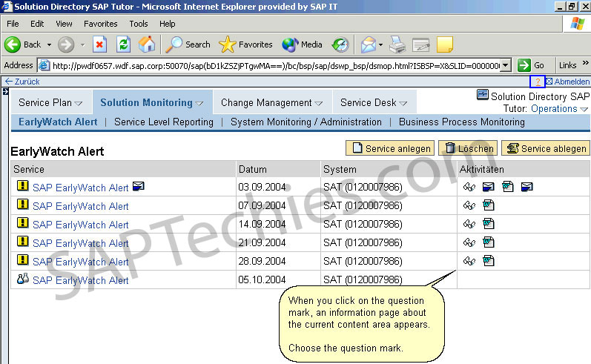Screen dimensions: 591x364
Task: Click the yellow alert icon in the 03.09.2004 row
Action: pos(22,186)
